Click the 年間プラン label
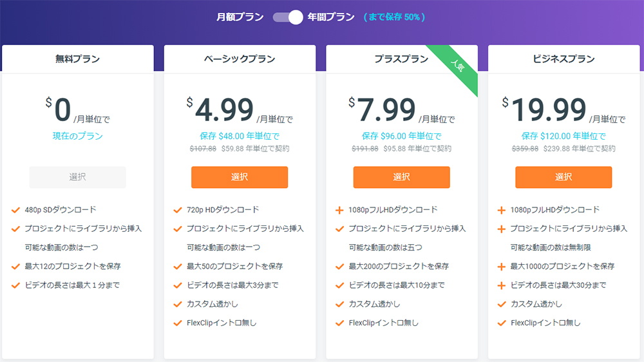Screen dimensions: 644x362 [331, 17]
